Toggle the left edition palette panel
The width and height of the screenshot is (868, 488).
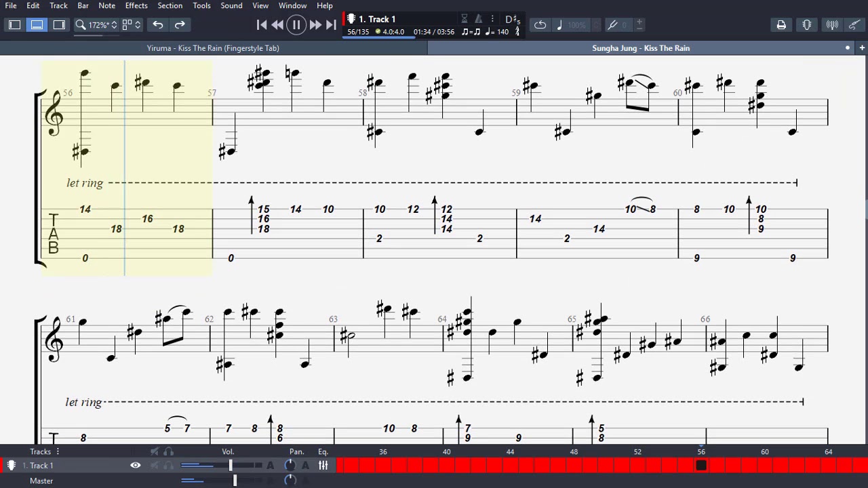pos(14,25)
